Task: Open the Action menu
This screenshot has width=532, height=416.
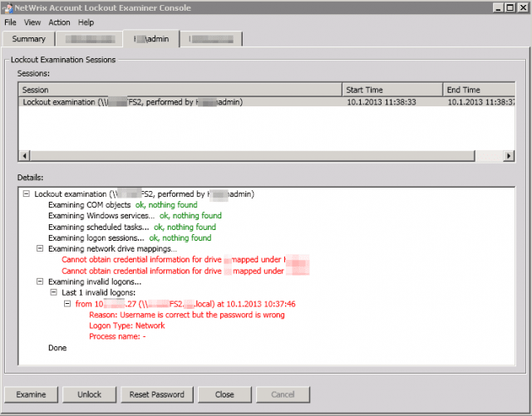Action: click(59, 22)
